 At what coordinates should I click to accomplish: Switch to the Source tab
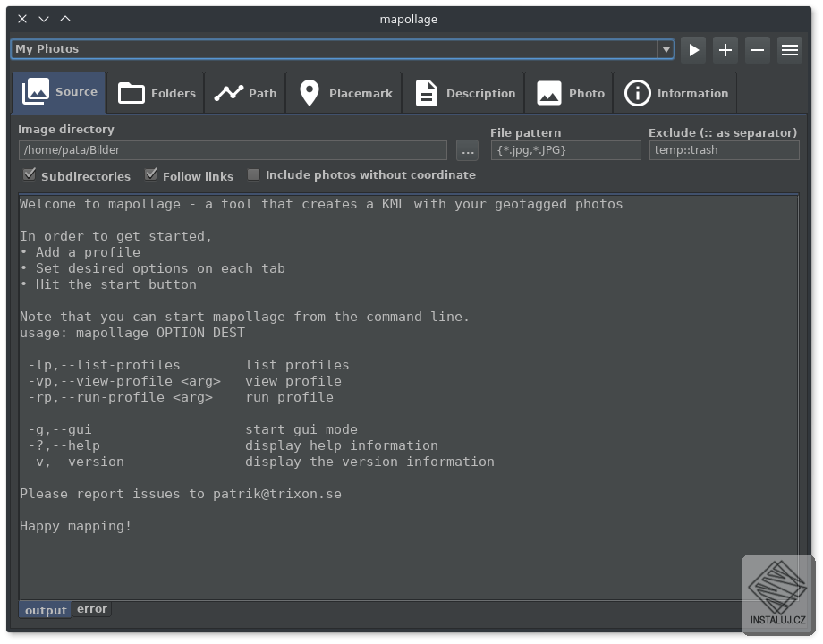click(59, 92)
